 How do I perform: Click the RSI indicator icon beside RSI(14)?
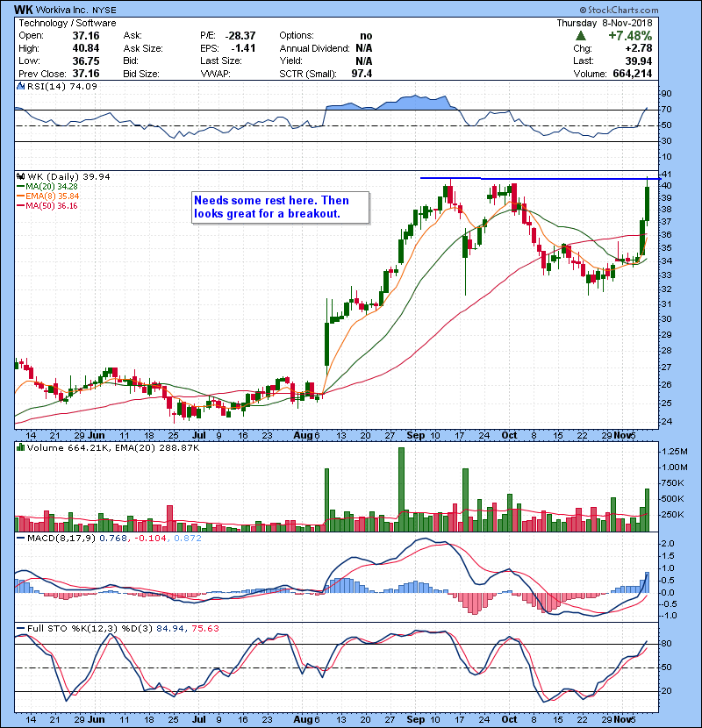coord(20,86)
